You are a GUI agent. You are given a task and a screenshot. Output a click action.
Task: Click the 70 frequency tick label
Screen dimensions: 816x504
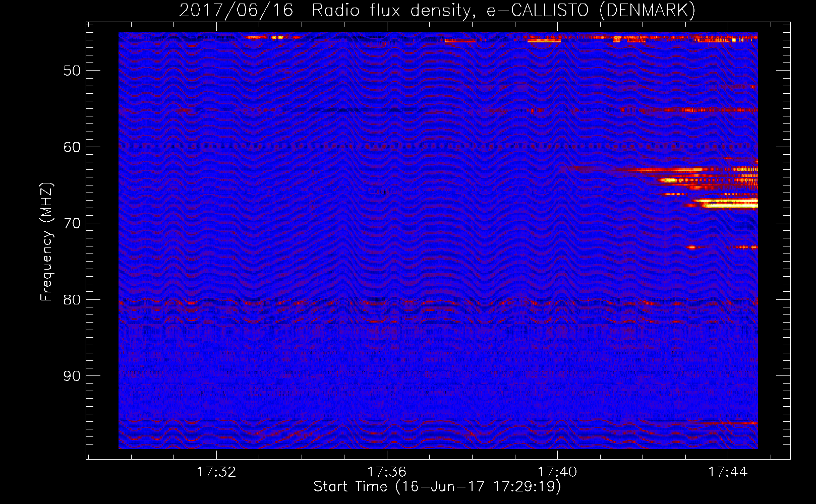pyautogui.click(x=72, y=223)
